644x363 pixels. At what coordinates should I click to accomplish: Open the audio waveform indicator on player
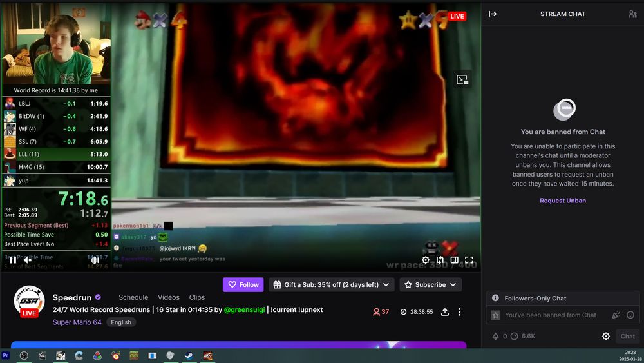pos(95,260)
